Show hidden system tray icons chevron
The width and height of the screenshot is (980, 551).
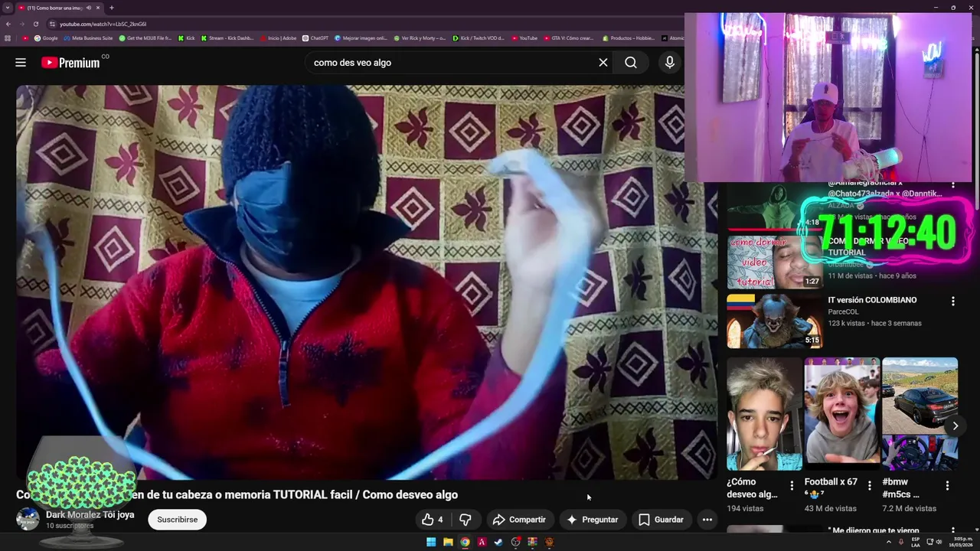[x=888, y=542]
